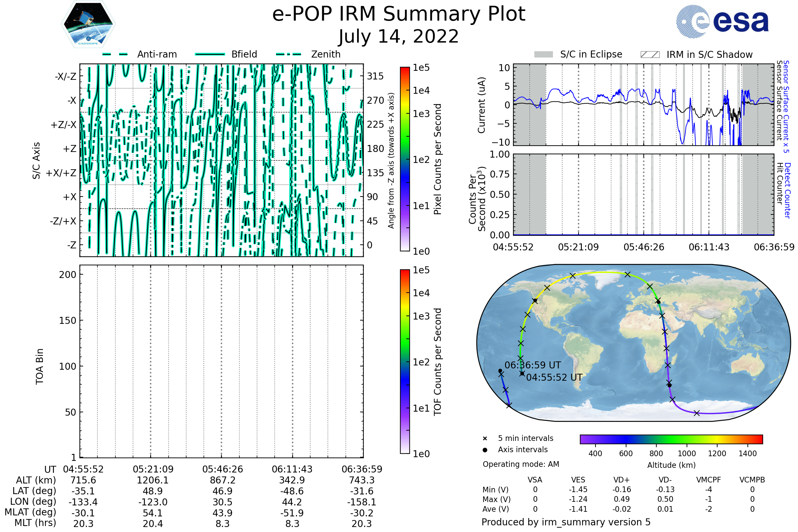Click the Axis intervals dot marker

coord(485,450)
